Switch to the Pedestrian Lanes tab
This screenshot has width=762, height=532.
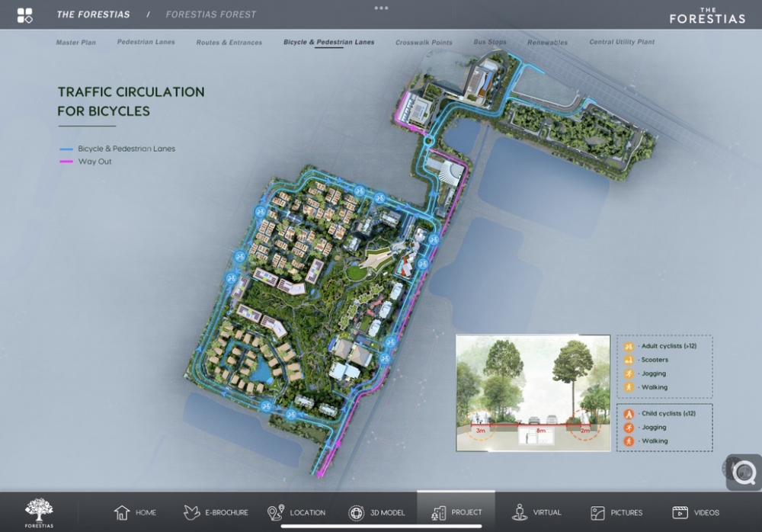coord(146,43)
